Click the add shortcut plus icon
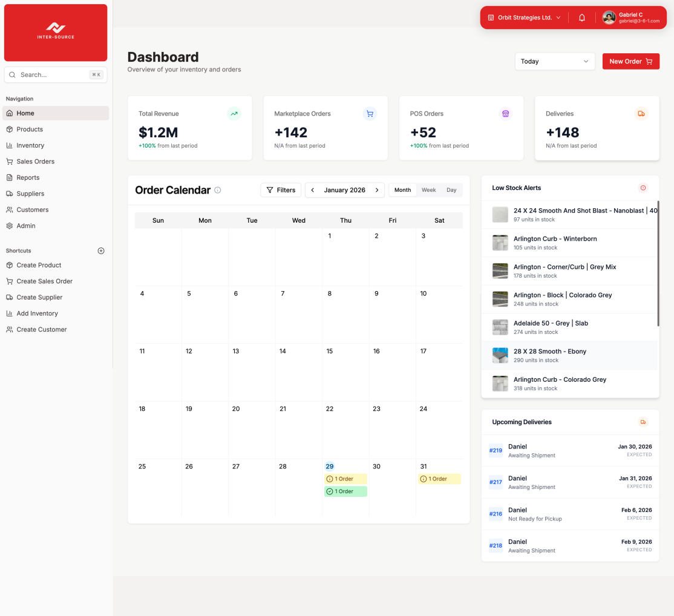This screenshot has width=674, height=616. [101, 251]
